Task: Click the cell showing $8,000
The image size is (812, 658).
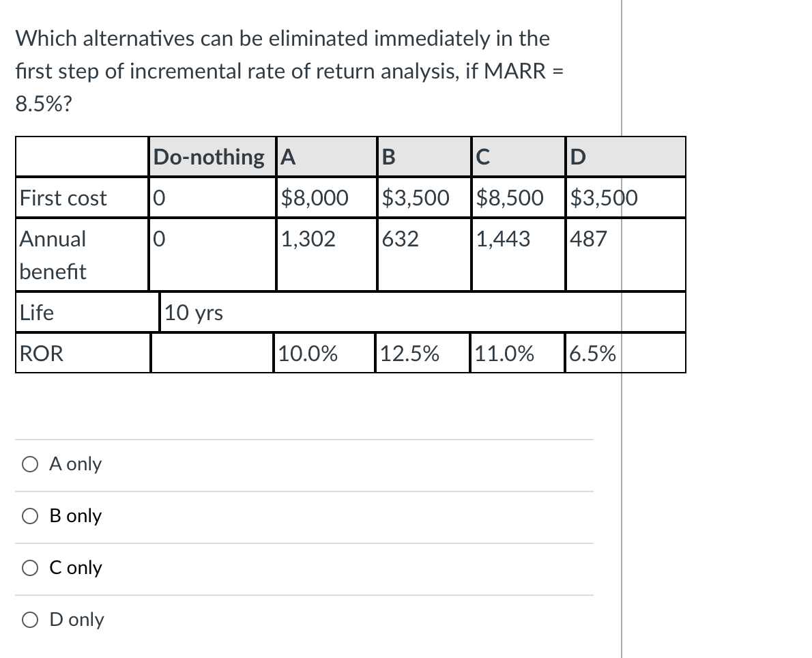Action: (x=315, y=197)
